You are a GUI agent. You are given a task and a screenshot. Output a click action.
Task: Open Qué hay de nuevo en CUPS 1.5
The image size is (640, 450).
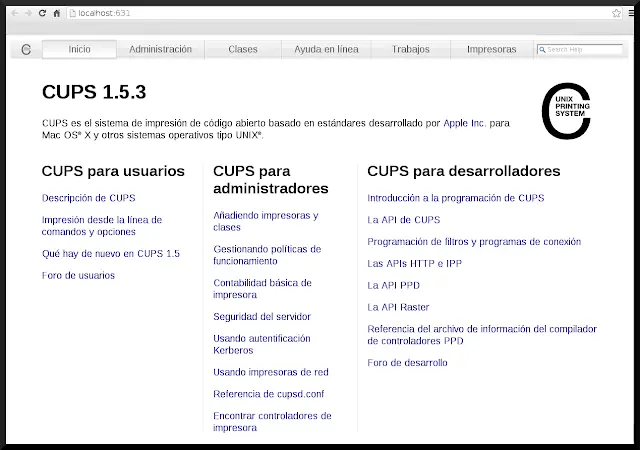(111, 254)
